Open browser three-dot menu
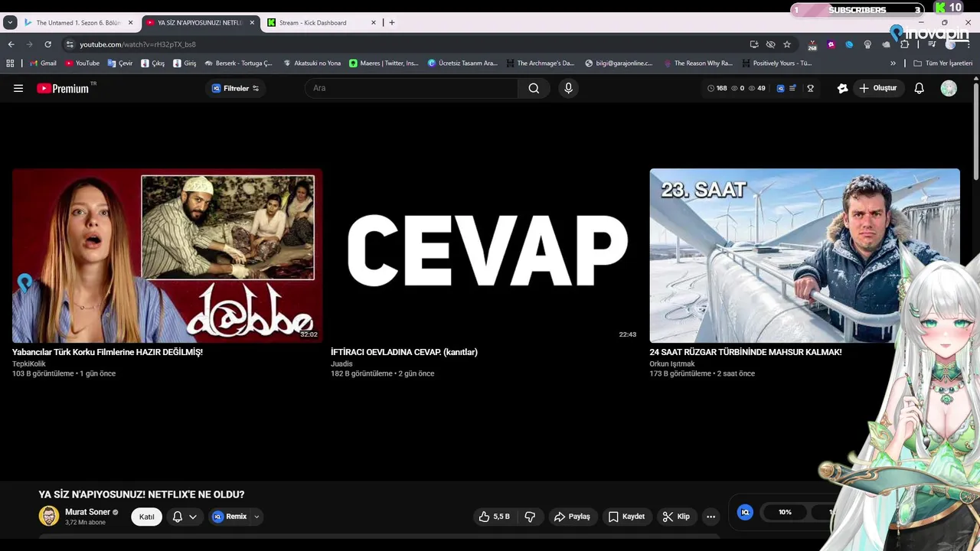The image size is (980, 551). click(x=969, y=44)
